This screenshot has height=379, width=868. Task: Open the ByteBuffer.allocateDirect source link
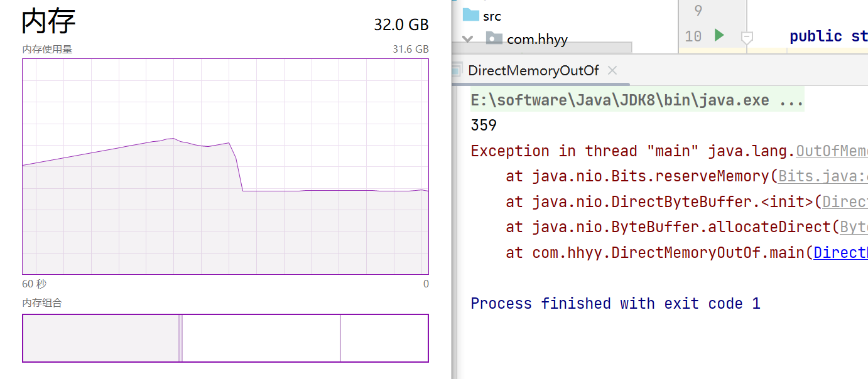tap(854, 227)
